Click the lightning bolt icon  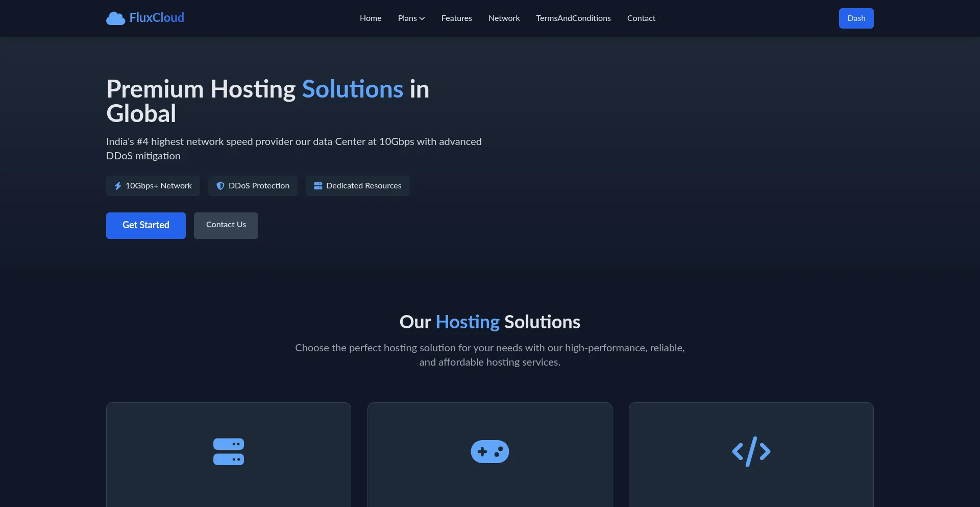(x=118, y=186)
